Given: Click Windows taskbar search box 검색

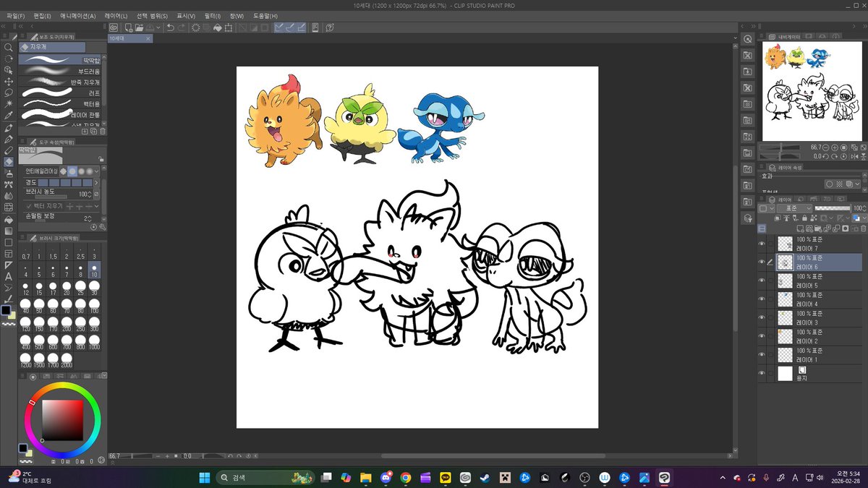Looking at the screenshot, I should coord(264,477).
